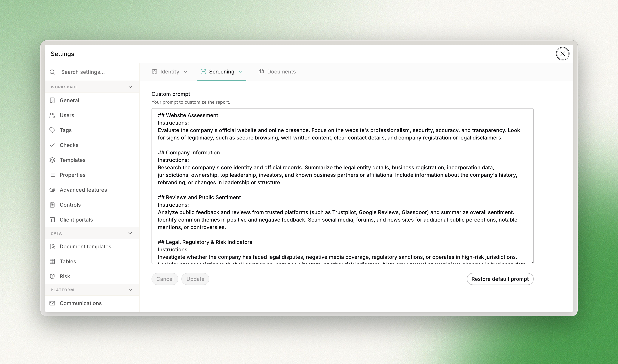Click the '## Website Assessment' heading line
This screenshot has height=364, width=618.
(x=188, y=115)
